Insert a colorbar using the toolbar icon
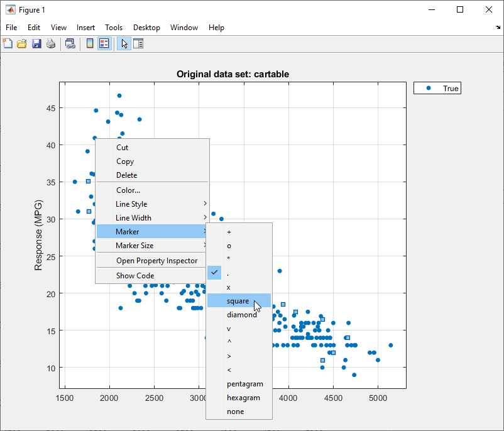504x431 pixels. point(90,43)
